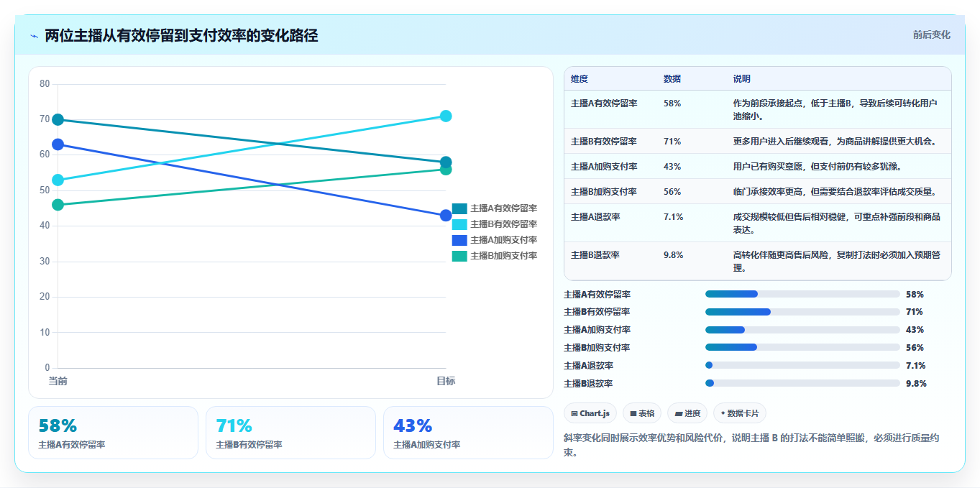Toggle 主播A有效停留率 legend color box

[x=459, y=208]
